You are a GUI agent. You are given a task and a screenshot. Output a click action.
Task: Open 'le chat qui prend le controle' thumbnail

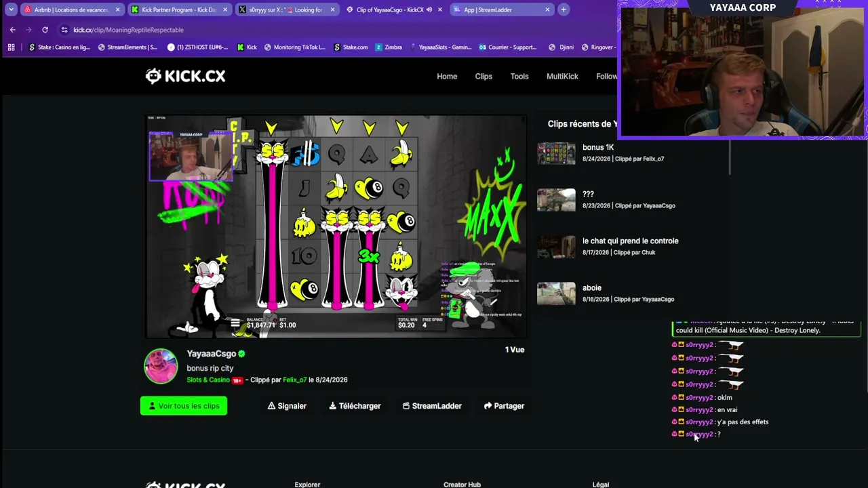[x=556, y=247]
